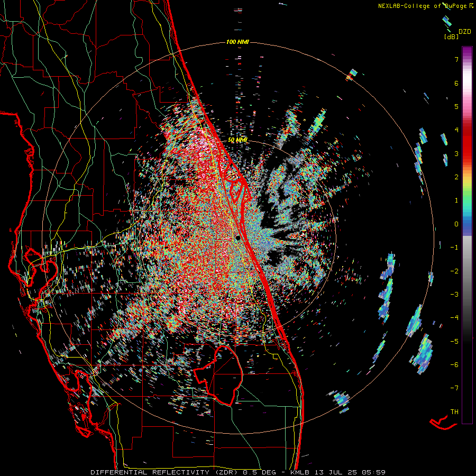Click the -7 value on color scale
This screenshot has width=476, height=476.
click(454, 388)
